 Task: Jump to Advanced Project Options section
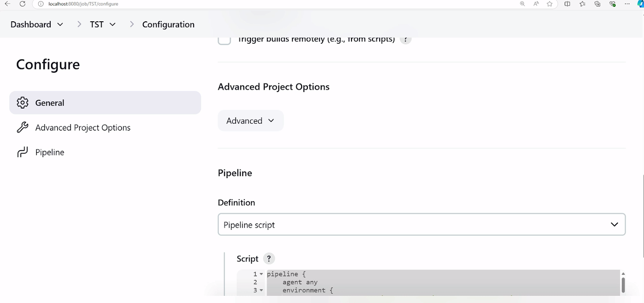tap(83, 127)
